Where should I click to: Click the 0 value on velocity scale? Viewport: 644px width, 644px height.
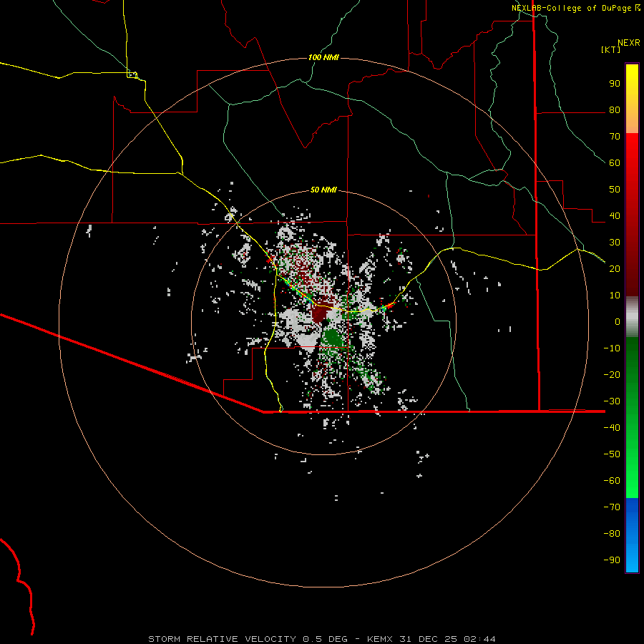tap(618, 321)
